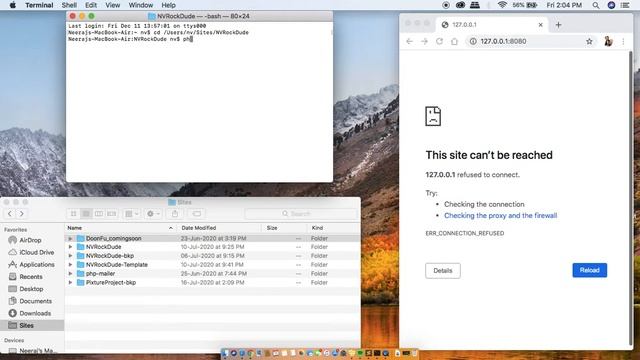Select Applications in Finder sidebar
Viewport: 640px width, 360px height.
(31, 264)
